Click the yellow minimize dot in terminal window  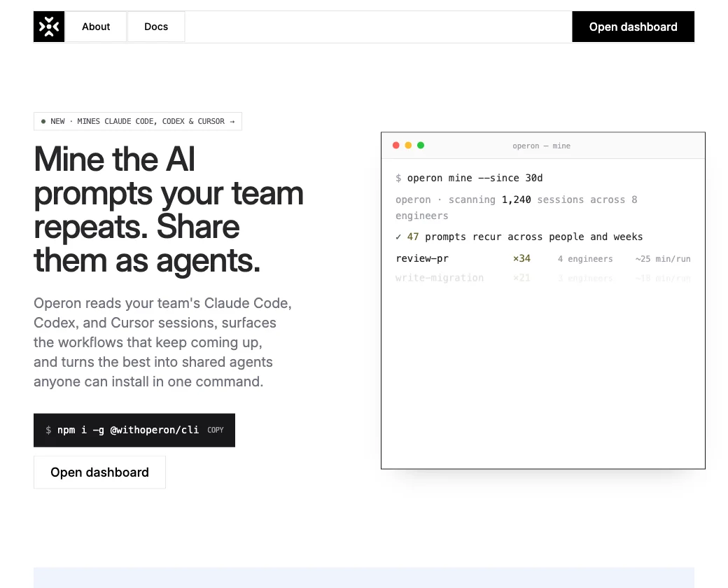click(x=409, y=146)
